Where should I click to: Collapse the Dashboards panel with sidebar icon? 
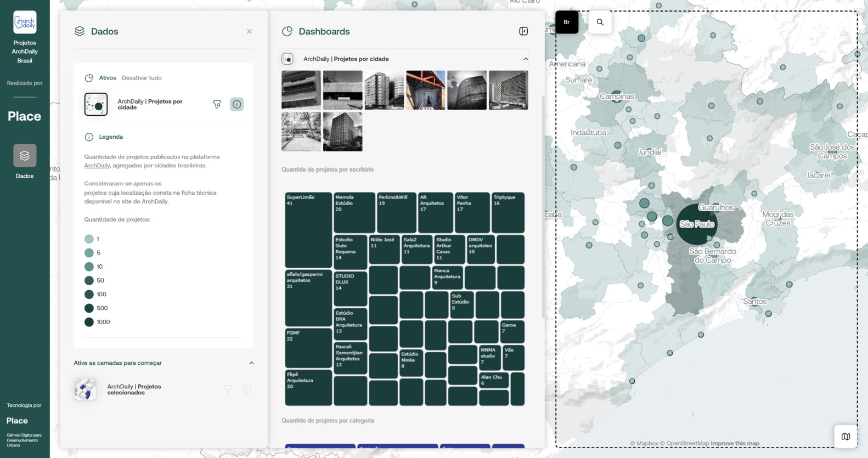point(523,31)
